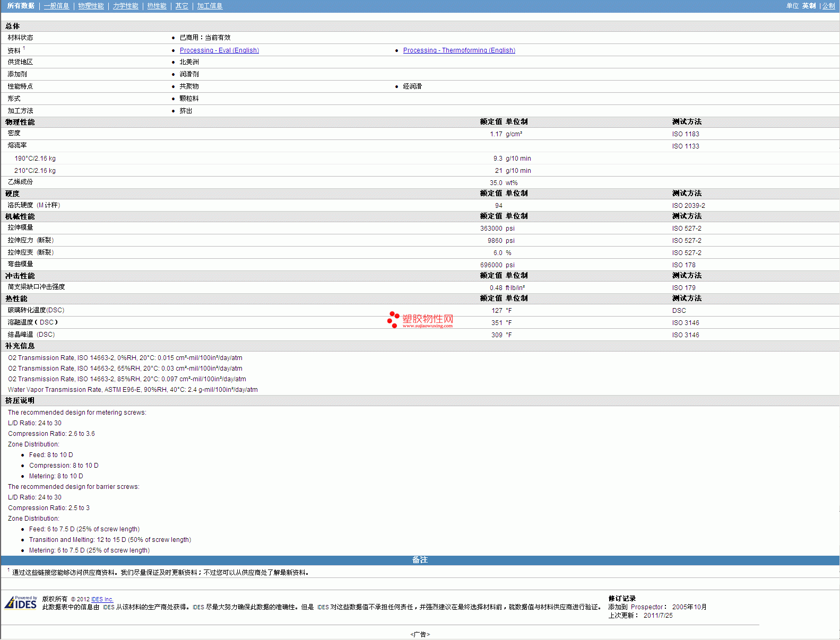Open the 热性能 tab
The image size is (840, 640).
[157, 6]
